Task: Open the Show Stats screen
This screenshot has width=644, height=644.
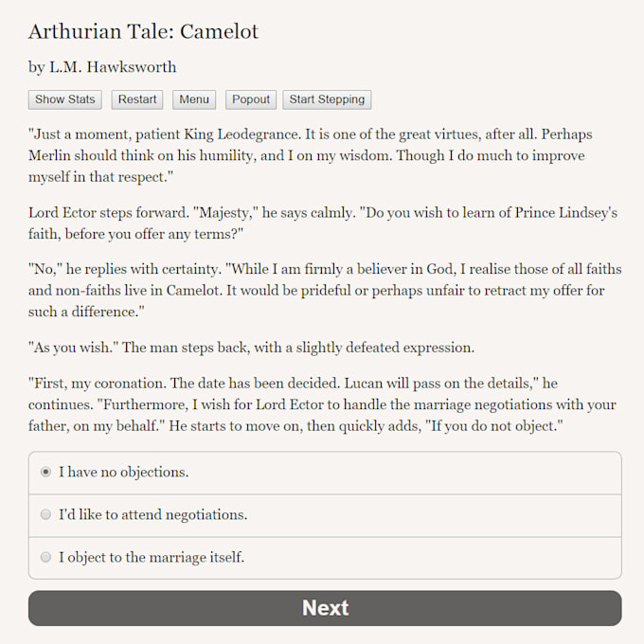Action: [x=65, y=99]
